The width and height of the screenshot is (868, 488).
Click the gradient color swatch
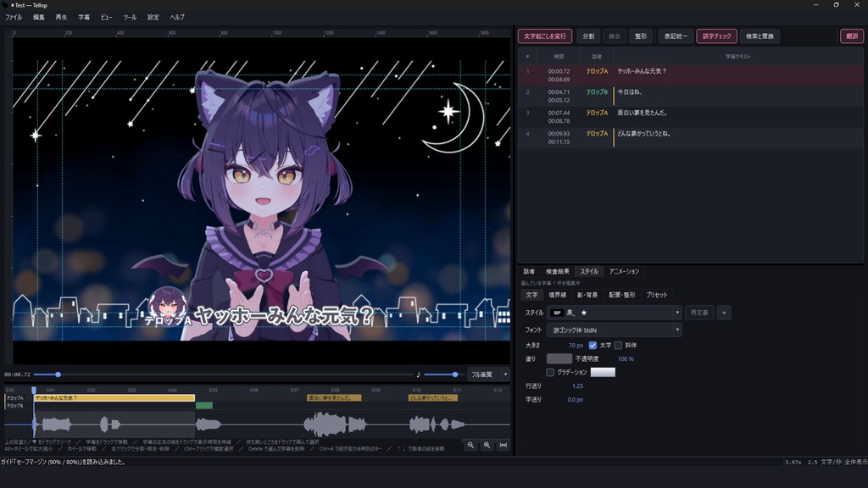pos(603,373)
